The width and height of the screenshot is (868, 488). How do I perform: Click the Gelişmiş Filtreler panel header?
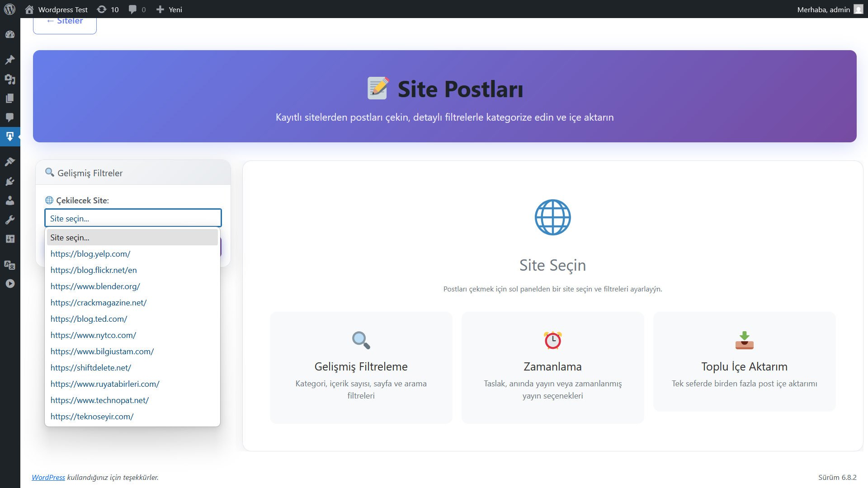tap(133, 173)
